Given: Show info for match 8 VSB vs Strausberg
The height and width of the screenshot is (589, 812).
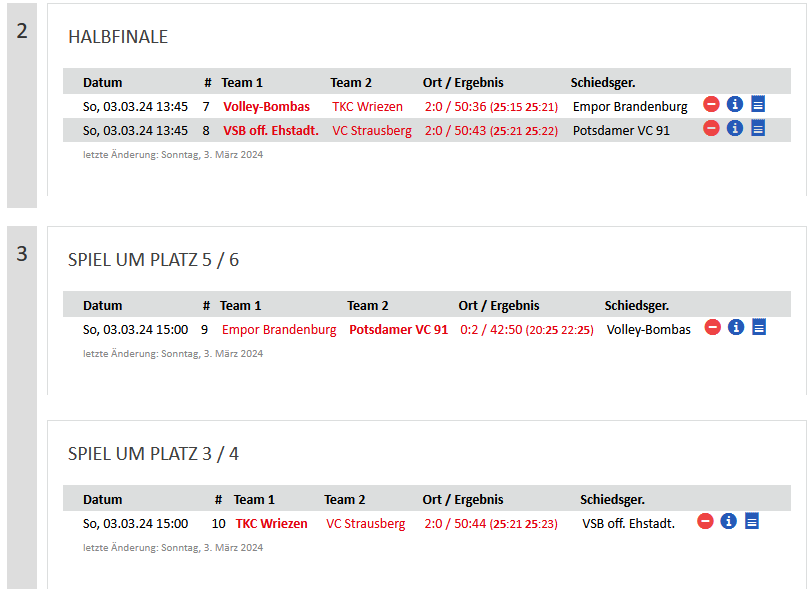Looking at the screenshot, I should (735, 128).
